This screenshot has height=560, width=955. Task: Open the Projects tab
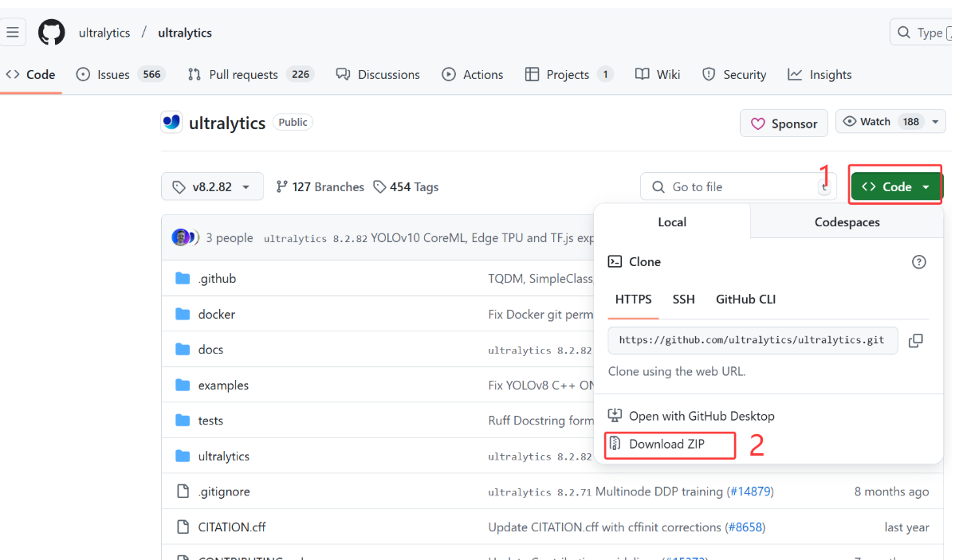click(x=568, y=74)
